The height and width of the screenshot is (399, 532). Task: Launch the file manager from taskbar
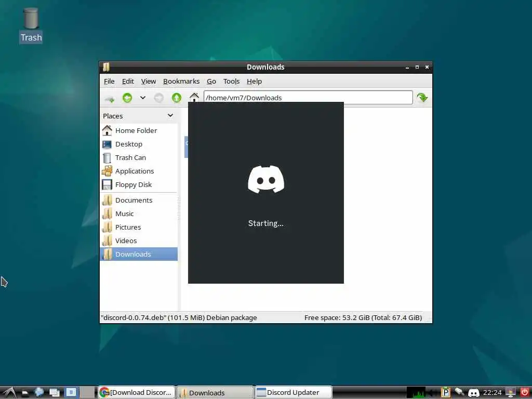click(25, 393)
